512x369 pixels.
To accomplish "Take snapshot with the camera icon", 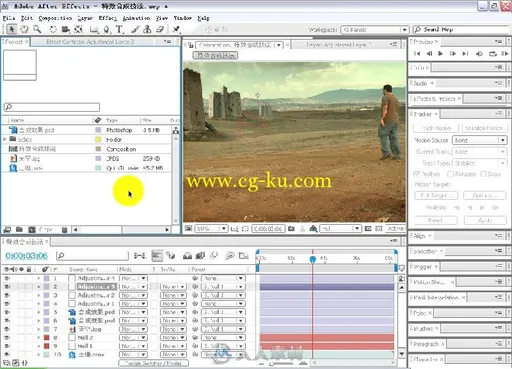I will pyautogui.click(x=291, y=229).
